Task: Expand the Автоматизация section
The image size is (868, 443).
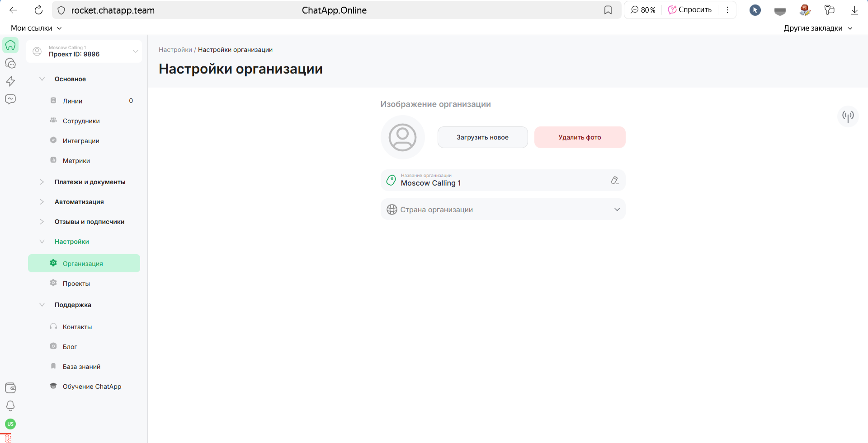Action: pos(79,202)
